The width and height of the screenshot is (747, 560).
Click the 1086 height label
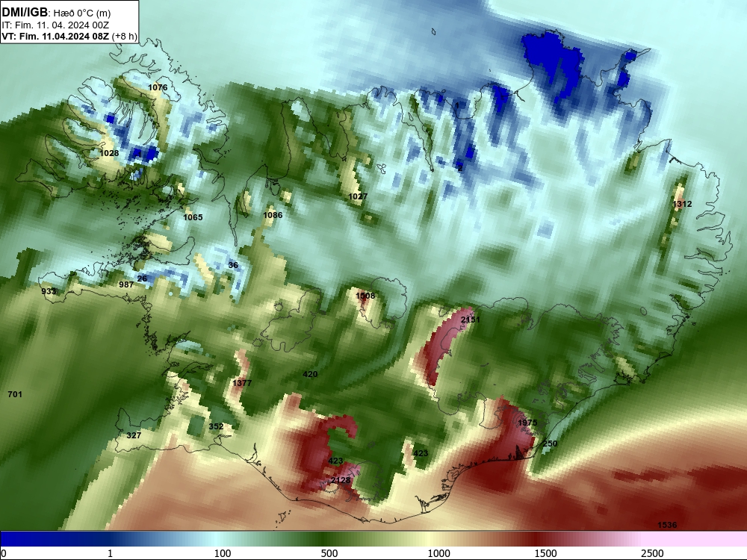point(273,215)
